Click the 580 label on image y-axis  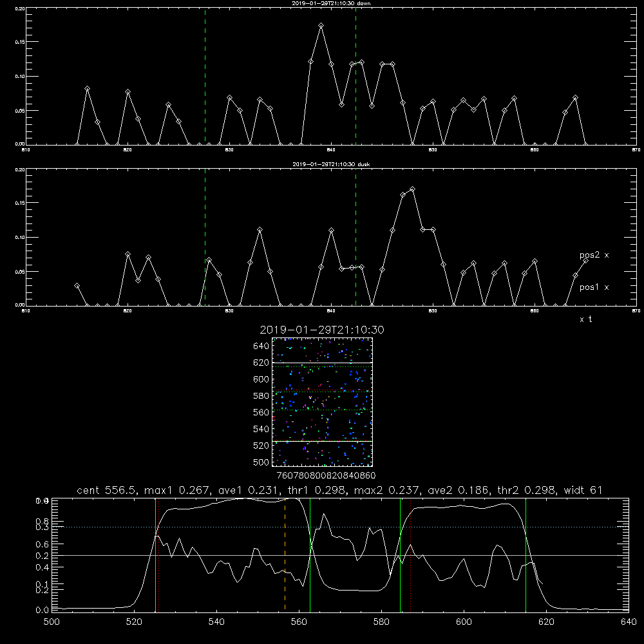pyautogui.click(x=261, y=396)
